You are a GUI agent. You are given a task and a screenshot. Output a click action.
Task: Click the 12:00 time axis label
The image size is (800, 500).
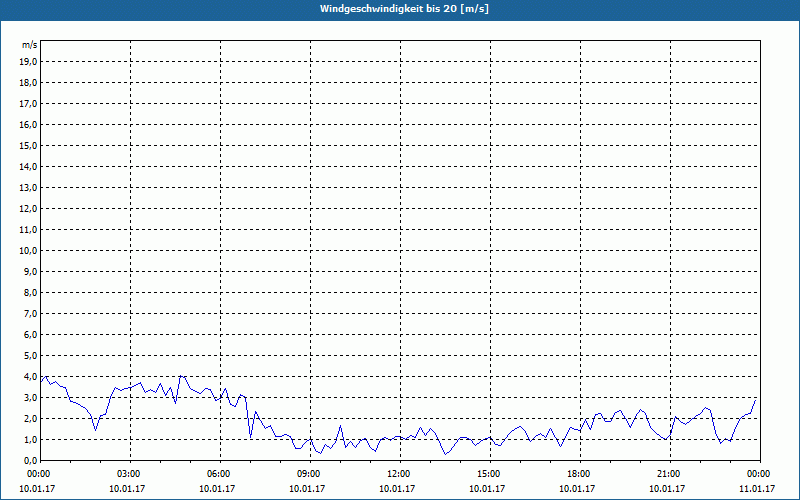click(x=398, y=474)
